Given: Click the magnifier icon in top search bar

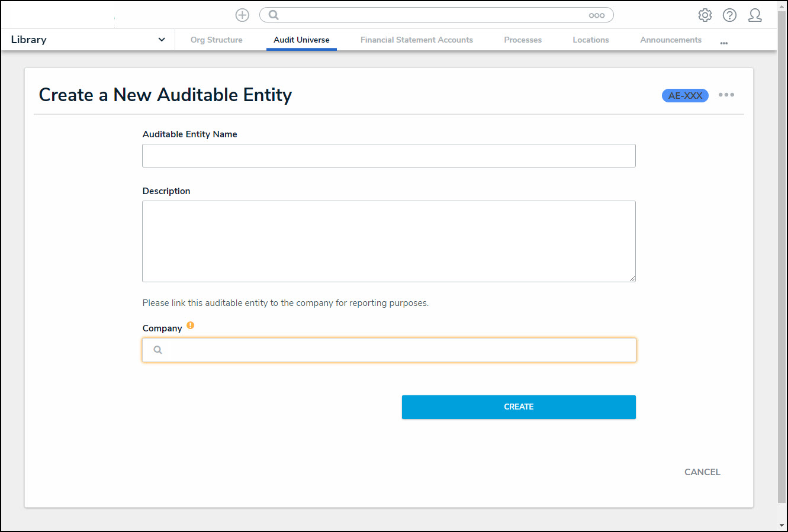Looking at the screenshot, I should (274, 15).
